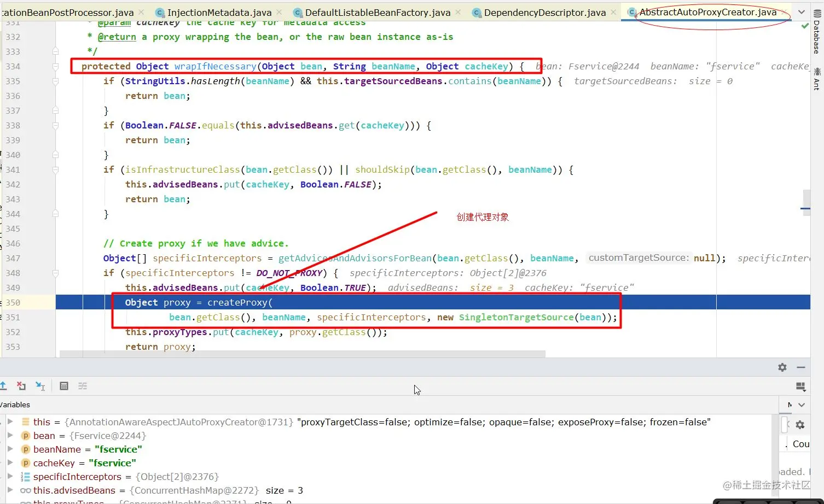Click the isInfrastructureClass call on line 341
Screen dimensions: 824x504
(x=183, y=169)
